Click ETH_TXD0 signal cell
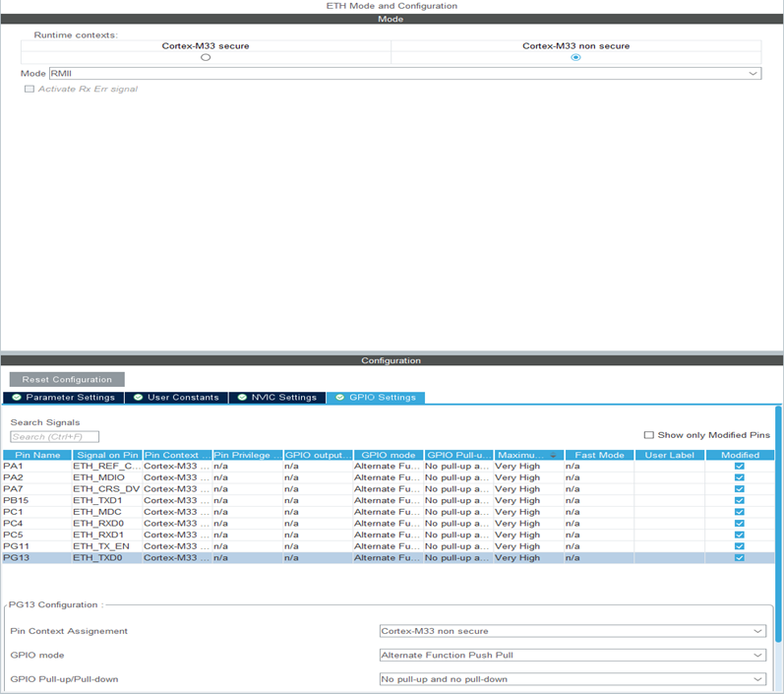The width and height of the screenshot is (784, 694). pyautogui.click(x=107, y=558)
